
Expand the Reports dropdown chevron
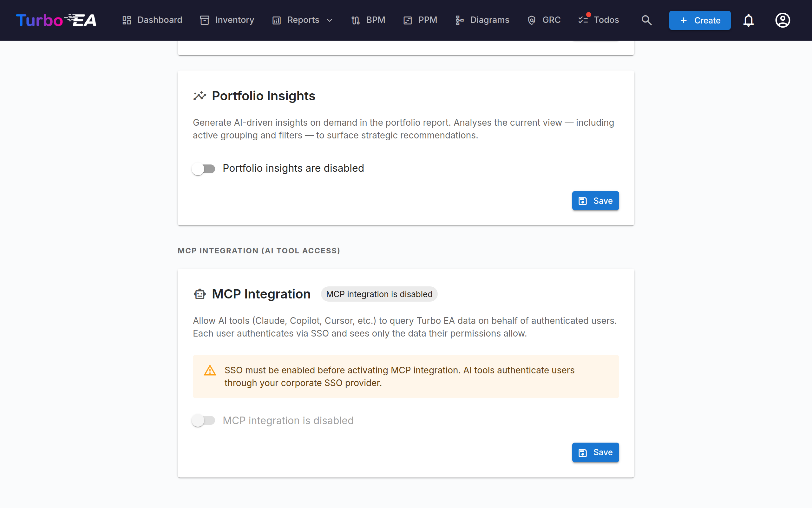(330, 21)
